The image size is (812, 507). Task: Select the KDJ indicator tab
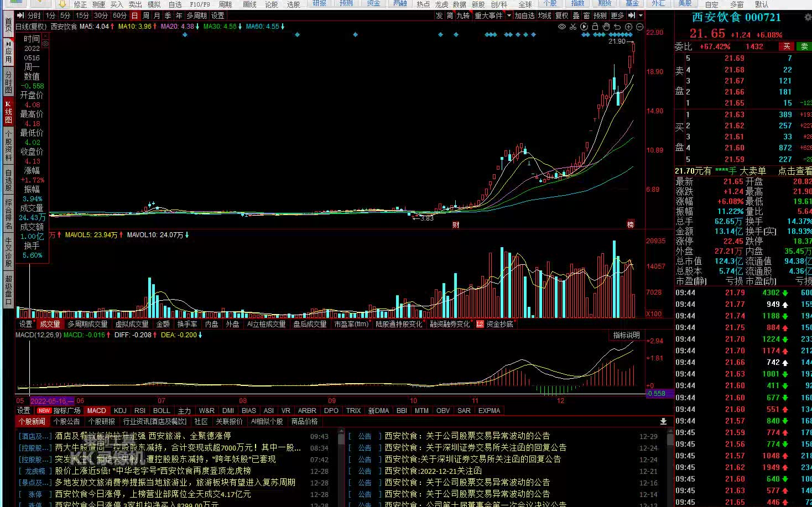coord(120,410)
